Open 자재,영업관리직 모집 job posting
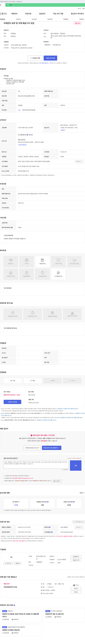Image resolution: width=85 pixels, height=644 pixels. [x=10, y=587]
